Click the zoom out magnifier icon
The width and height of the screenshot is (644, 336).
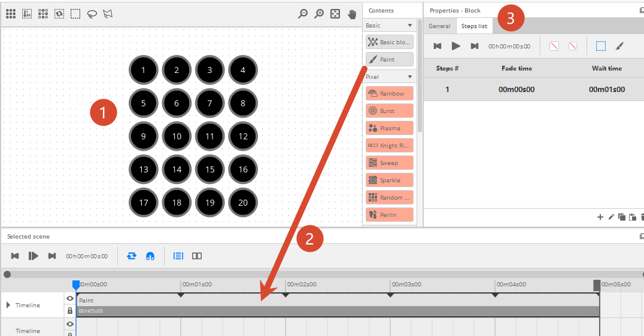[x=303, y=13]
